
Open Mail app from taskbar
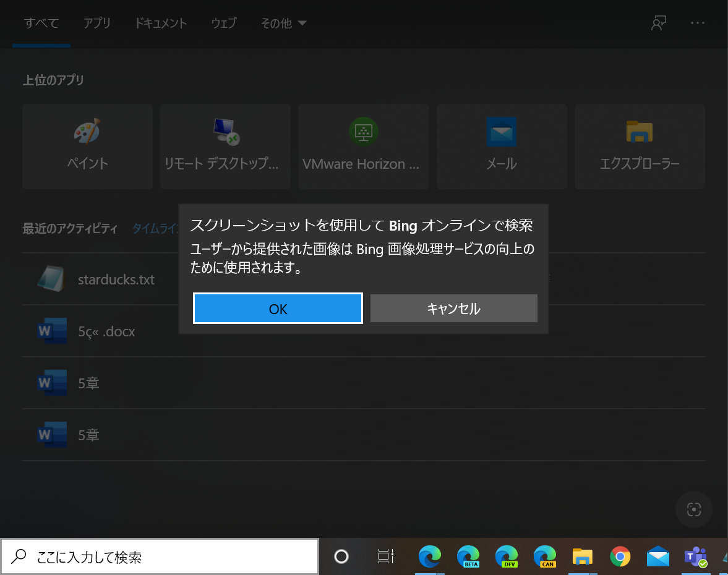[658, 556]
